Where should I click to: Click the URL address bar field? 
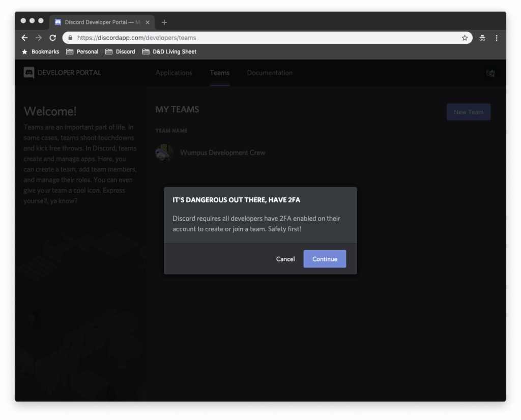click(x=268, y=38)
